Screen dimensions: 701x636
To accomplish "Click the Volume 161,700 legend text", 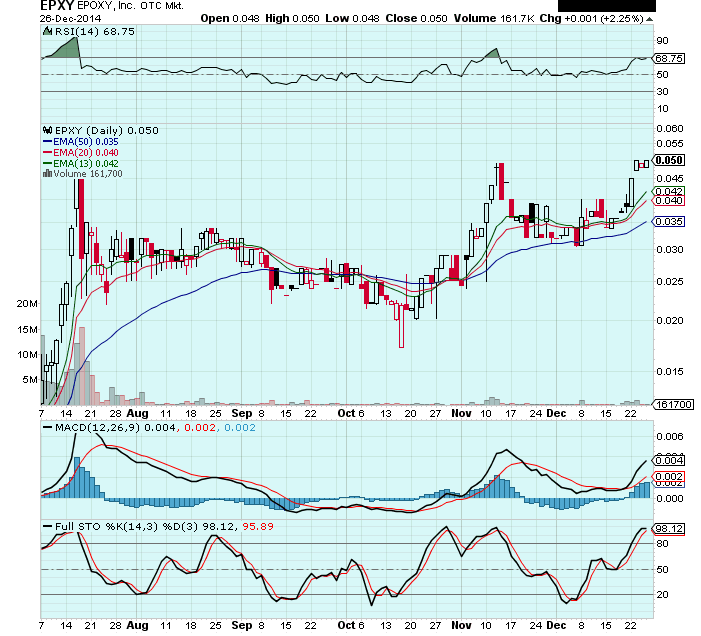I will (x=88, y=173).
